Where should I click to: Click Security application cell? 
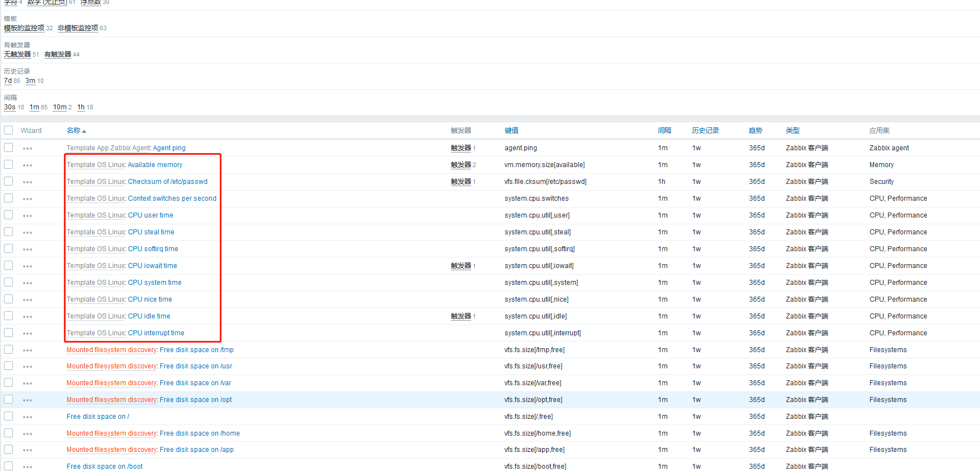(x=881, y=182)
